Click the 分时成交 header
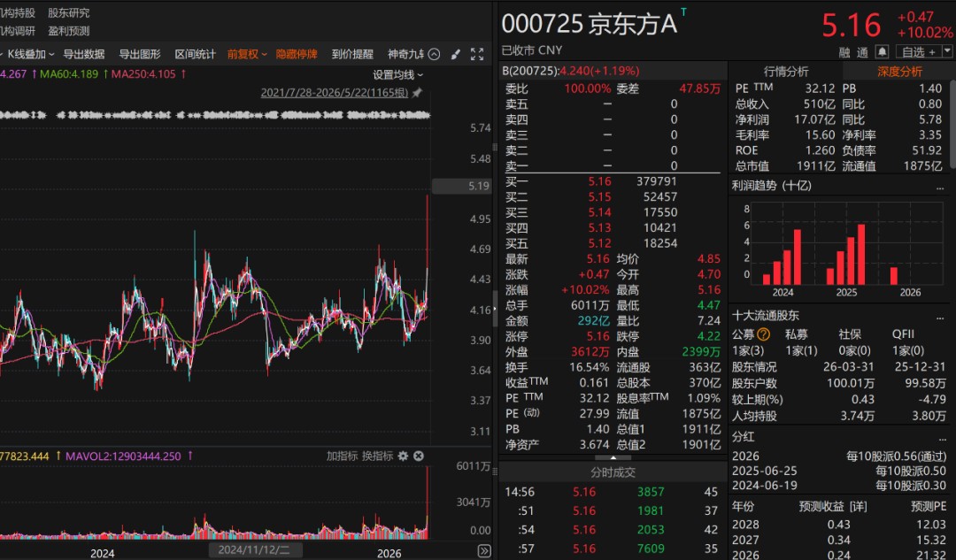Viewport: 956px width, 560px height. pos(613,472)
